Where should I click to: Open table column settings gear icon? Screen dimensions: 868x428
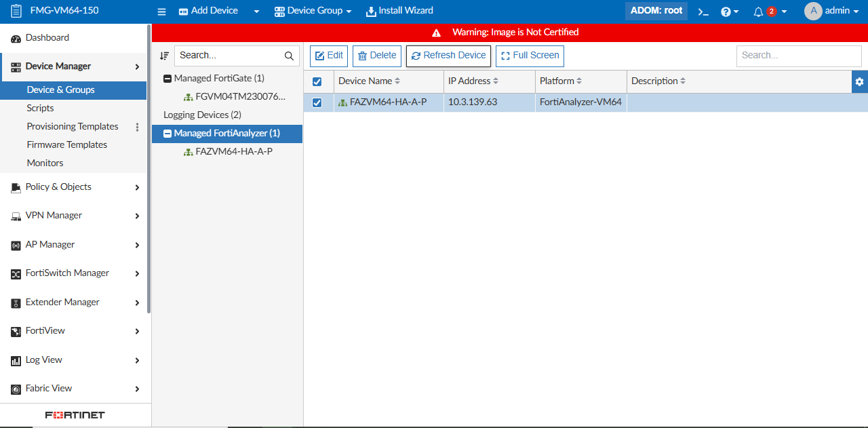(859, 81)
